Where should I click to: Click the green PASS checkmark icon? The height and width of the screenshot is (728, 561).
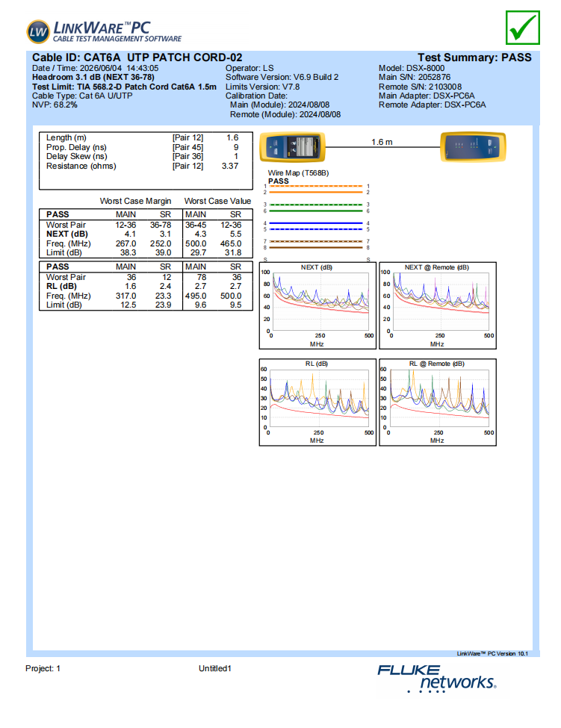pyautogui.click(x=522, y=28)
